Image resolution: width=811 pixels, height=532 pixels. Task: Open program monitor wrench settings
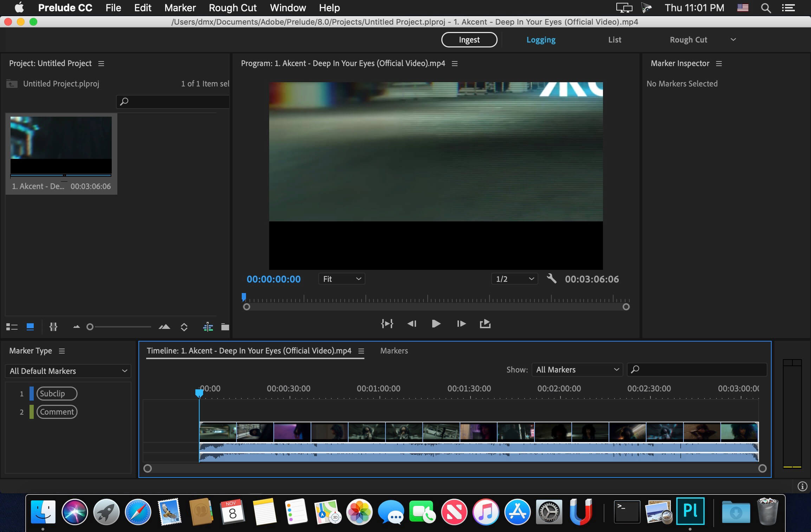point(551,279)
